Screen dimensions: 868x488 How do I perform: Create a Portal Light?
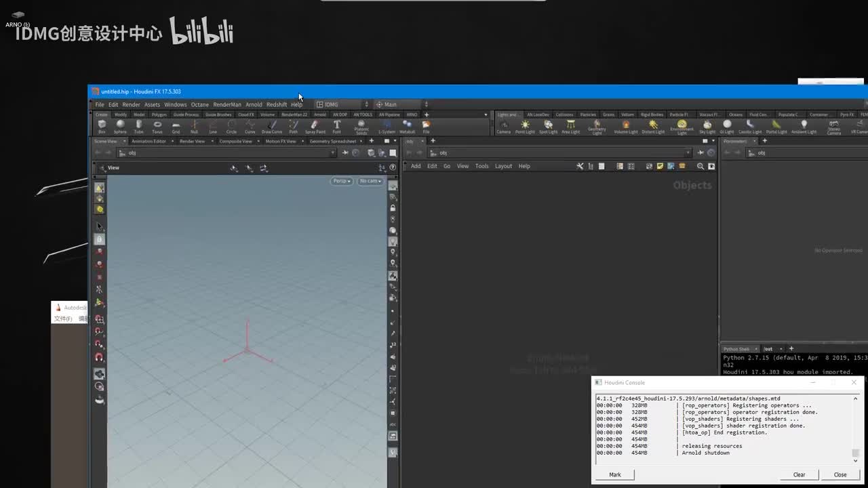click(776, 127)
